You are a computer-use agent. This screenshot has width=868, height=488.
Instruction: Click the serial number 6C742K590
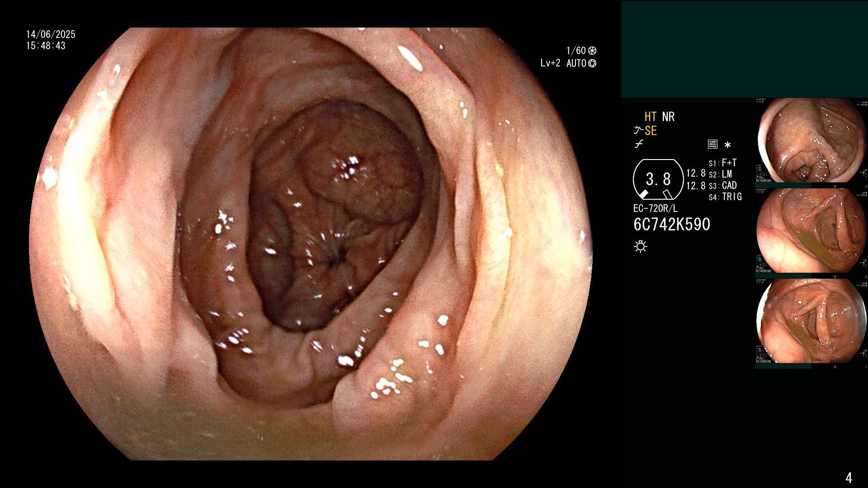coord(672,225)
